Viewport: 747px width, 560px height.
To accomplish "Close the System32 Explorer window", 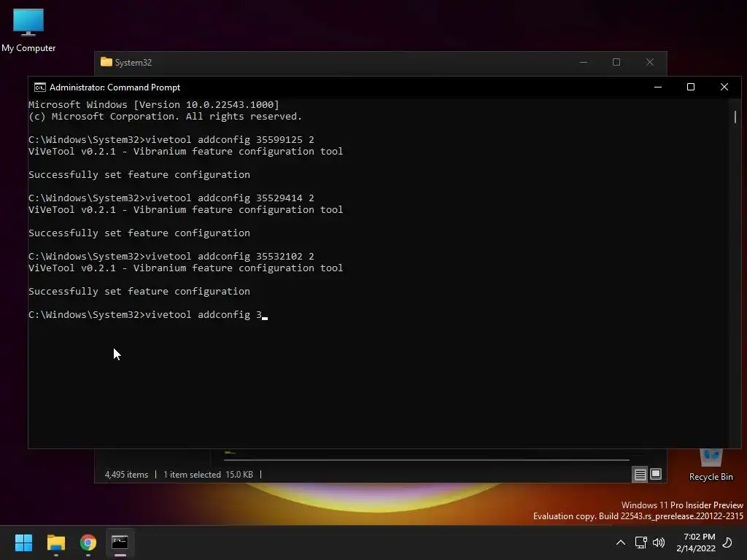I will [650, 63].
